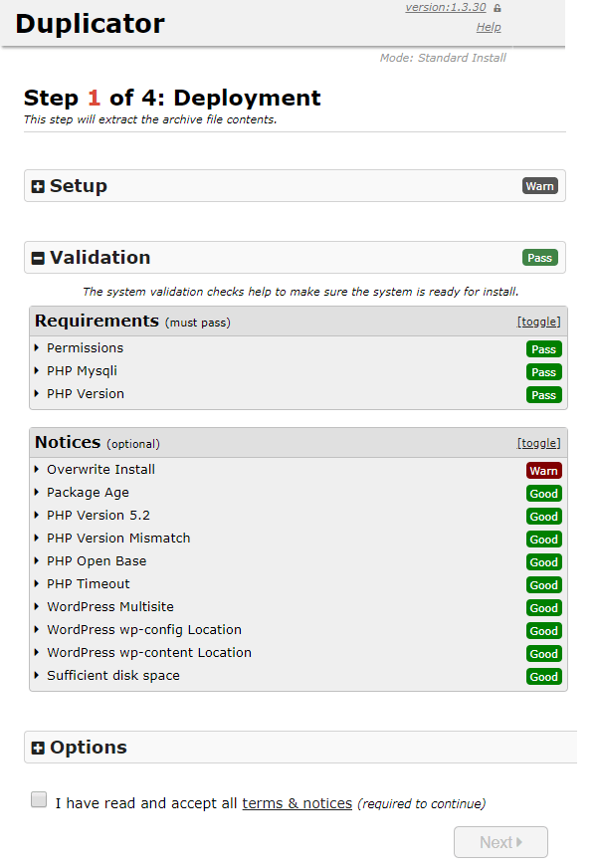Screen dimensions: 597x868
Task: Click the Warn badge on the Setup header
Action: click(539, 185)
